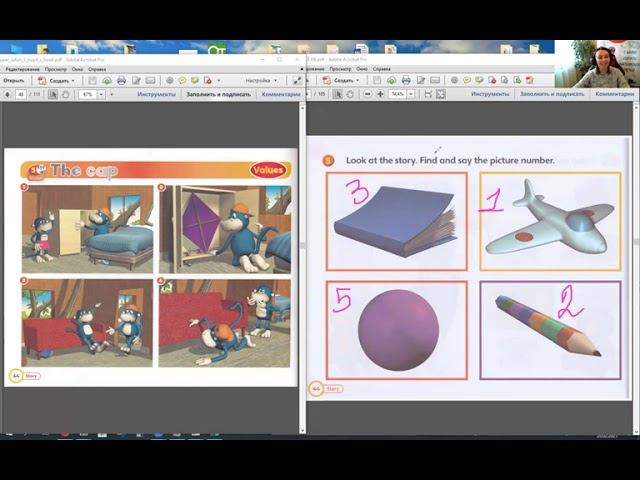640x480 pixels.
Task: Click Открыть button in left Acrobat window
Action: coord(13,80)
